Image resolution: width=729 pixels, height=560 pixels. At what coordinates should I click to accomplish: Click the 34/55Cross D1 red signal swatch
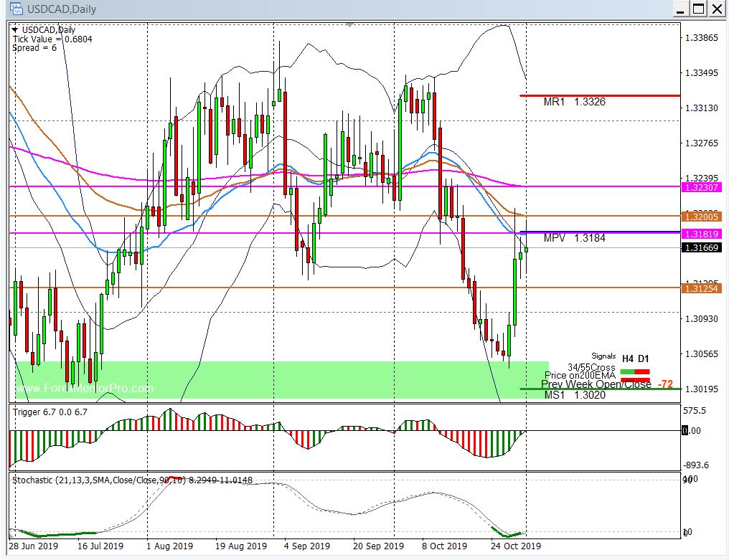(642, 371)
